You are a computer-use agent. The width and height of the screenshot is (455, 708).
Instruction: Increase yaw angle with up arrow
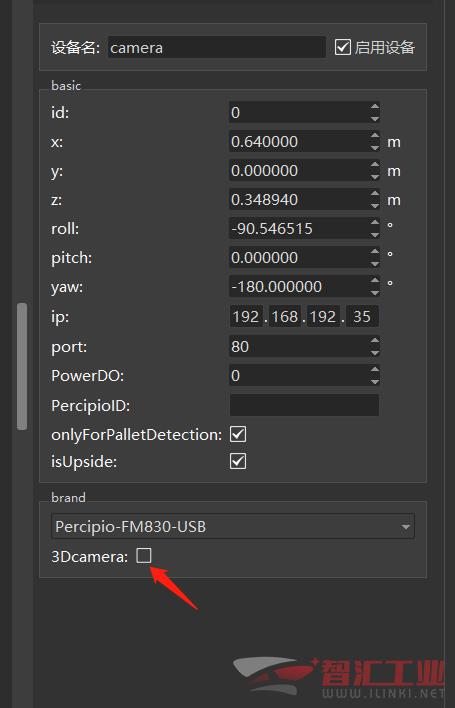click(375, 280)
